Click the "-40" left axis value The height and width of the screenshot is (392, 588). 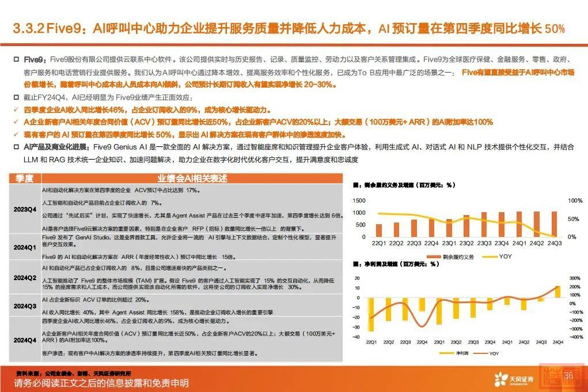(x=356, y=337)
